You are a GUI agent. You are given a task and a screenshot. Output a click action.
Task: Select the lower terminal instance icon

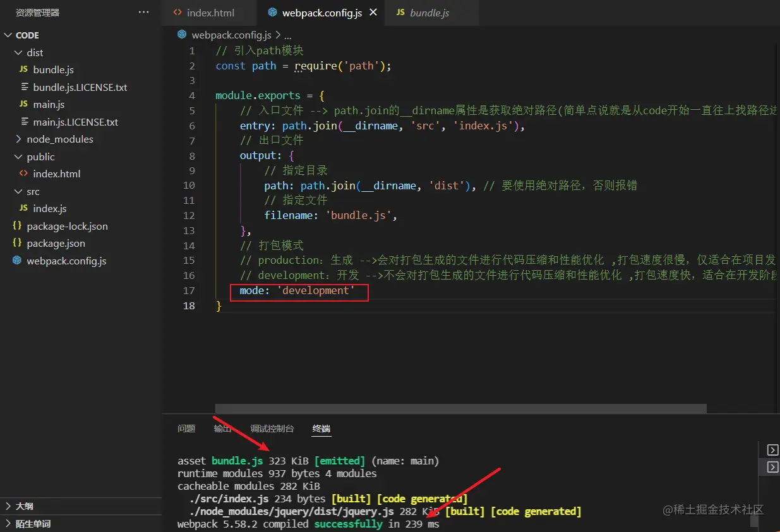772,467
